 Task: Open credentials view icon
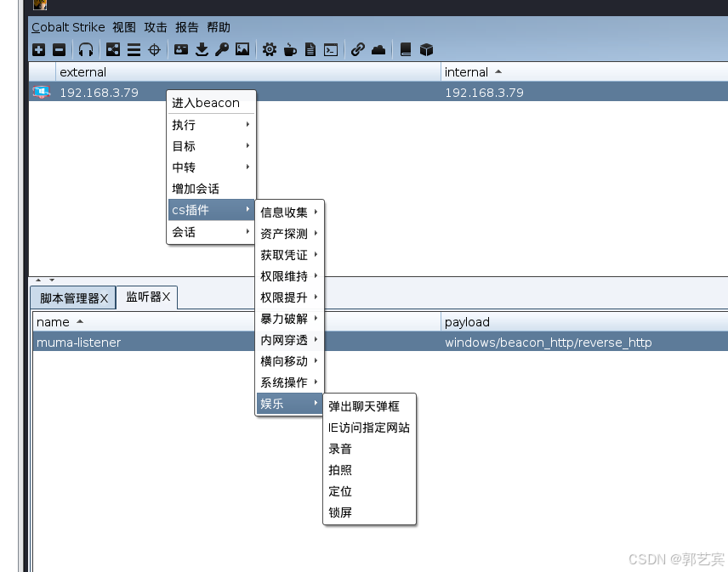tap(181, 49)
